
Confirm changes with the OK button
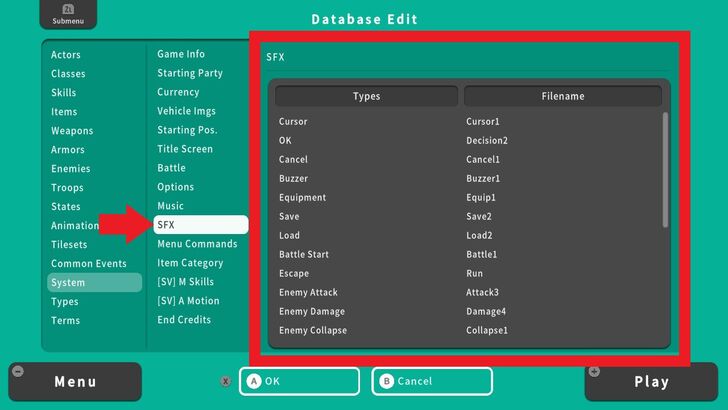(298, 381)
